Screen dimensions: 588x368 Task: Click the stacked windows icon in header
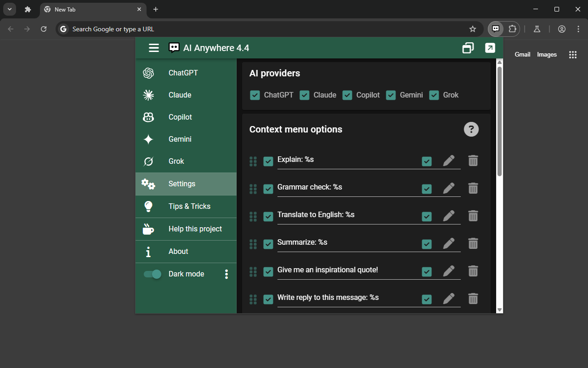(x=468, y=48)
